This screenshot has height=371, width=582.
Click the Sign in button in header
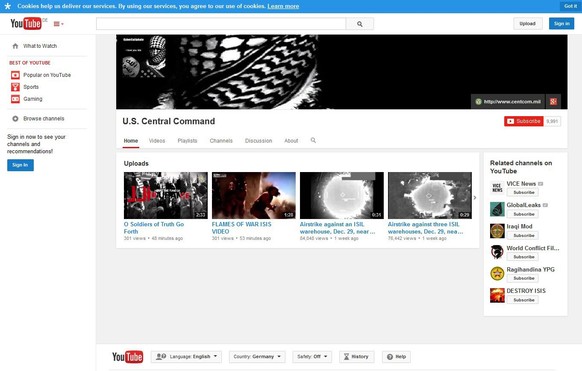pyautogui.click(x=562, y=23)
